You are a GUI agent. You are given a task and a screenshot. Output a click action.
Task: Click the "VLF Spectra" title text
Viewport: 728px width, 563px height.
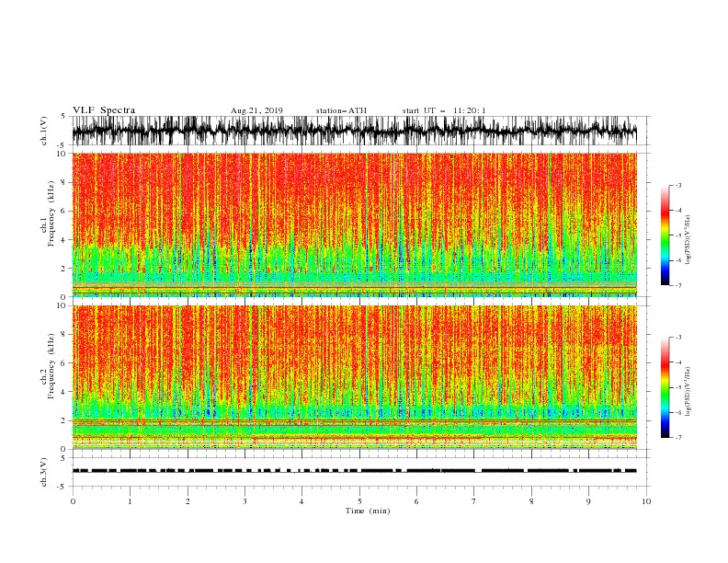[x=104, y=110]
